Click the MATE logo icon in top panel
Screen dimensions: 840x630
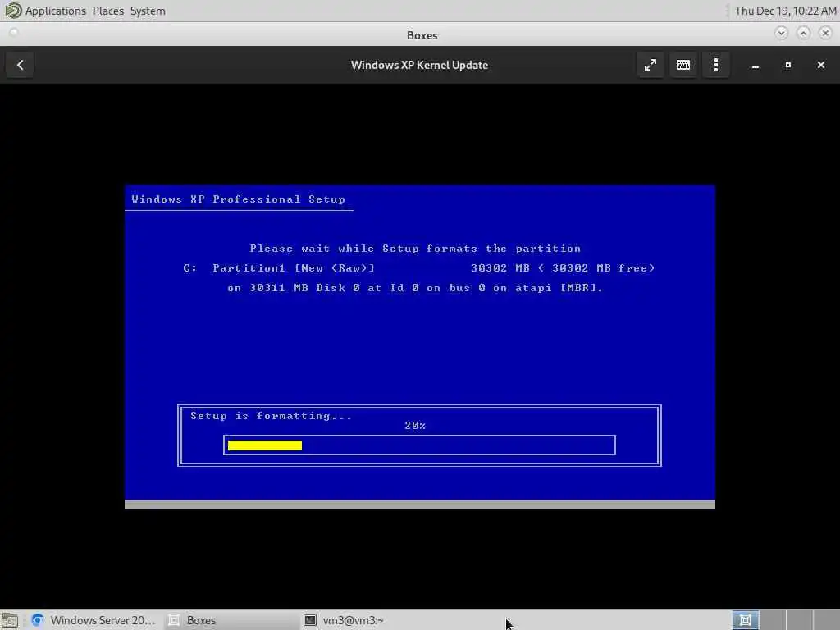pos(13,10)
